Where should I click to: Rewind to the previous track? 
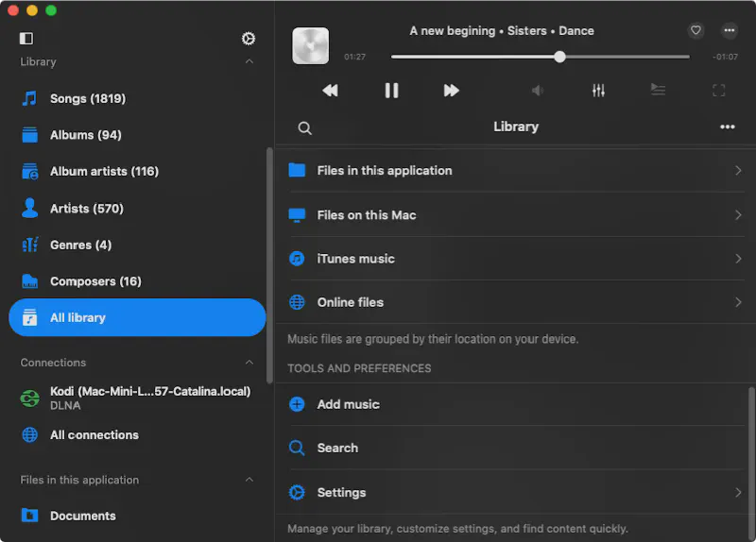(330, 91)
